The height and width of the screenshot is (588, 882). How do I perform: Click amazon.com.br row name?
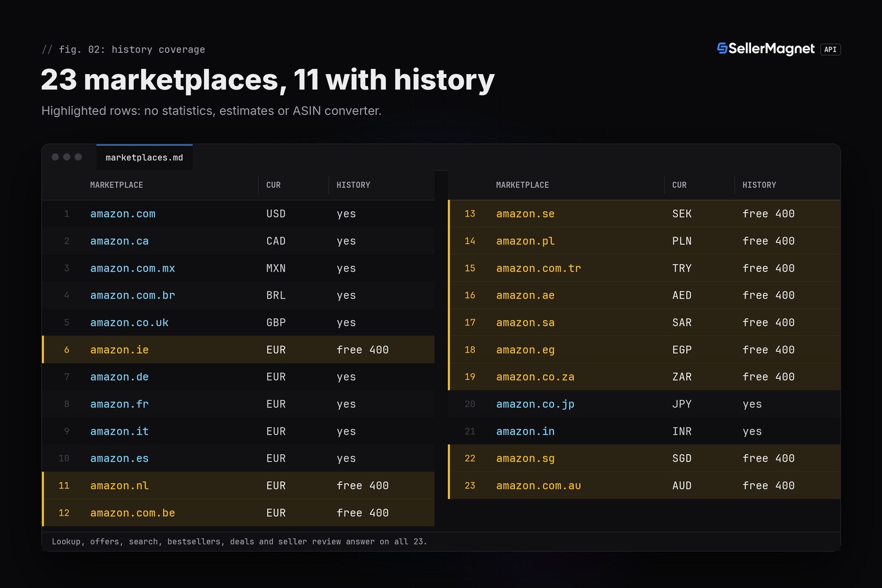[x=133, y=295]
